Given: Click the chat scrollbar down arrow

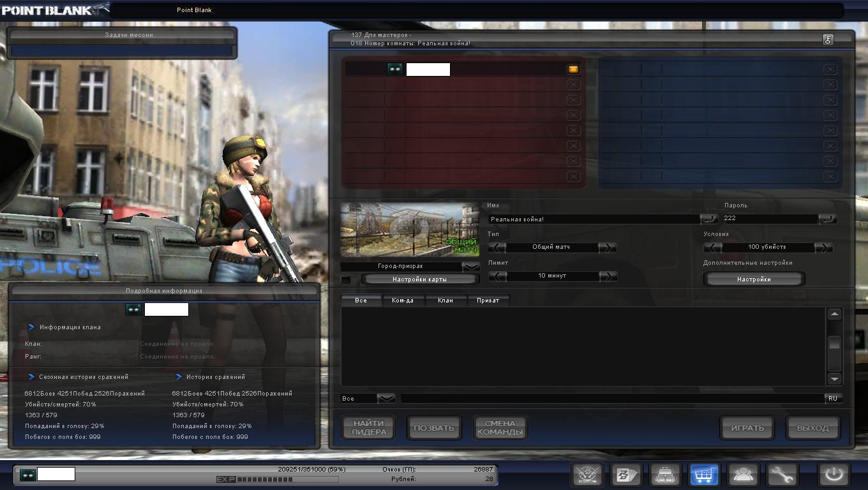Looking at the screenshot, I should coord(834,378).
